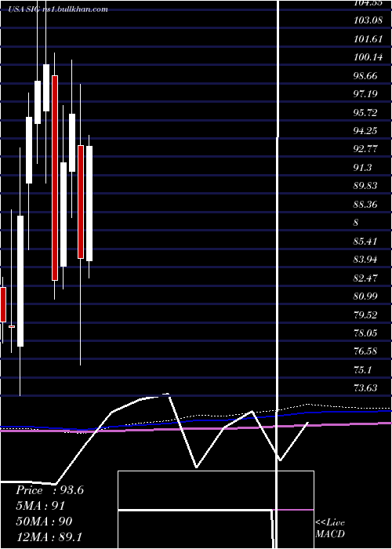The height and width of the screenshot is (549, 392).
Task: Click the small red doji candle near 79.52
Action: pos(12,326)
